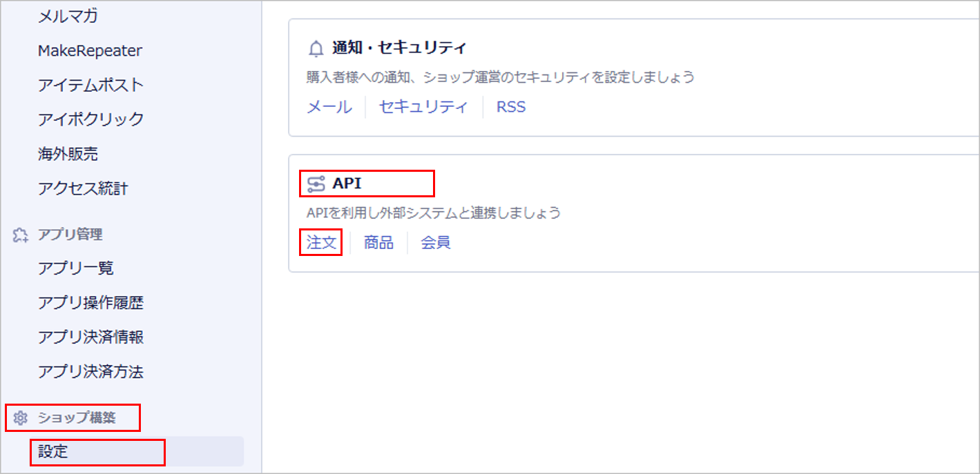This screenshot has width=980, height=474.
Task: Select 設定 under ショップ構築
Action: point(137,452)
